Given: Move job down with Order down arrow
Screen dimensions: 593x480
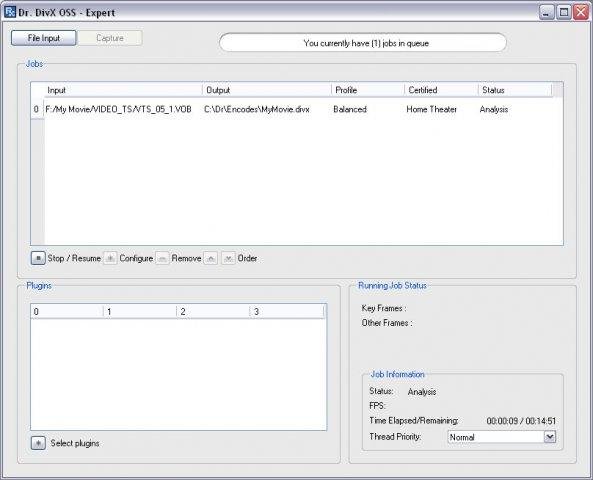Looking at the screenshot, I should click(x=228, y=258).
